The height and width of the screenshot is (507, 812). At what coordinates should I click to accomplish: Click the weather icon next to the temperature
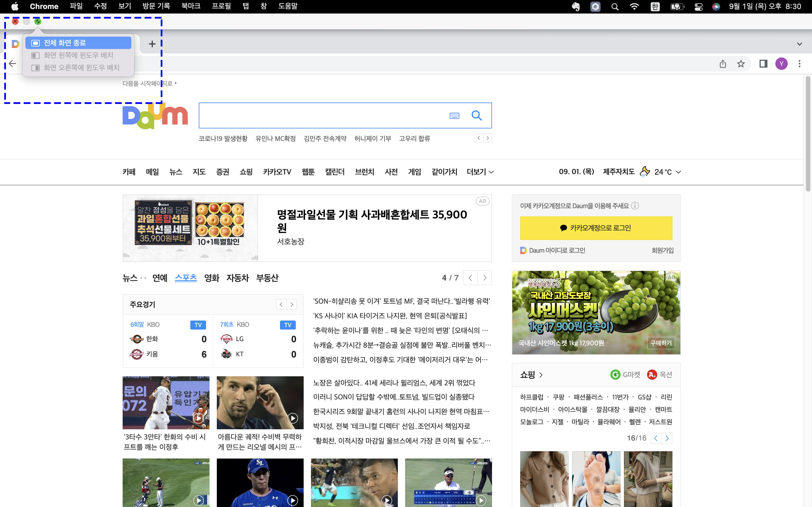[645, 172]
